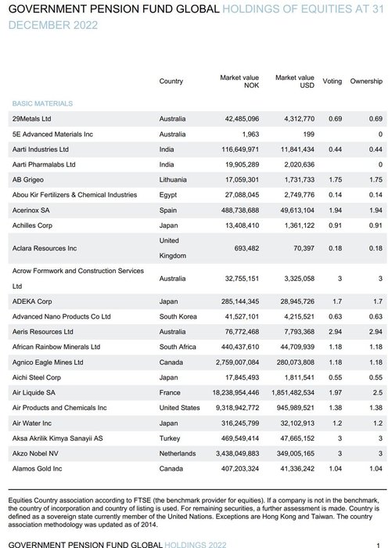Click the 29Metals Ltd row name
Viewport: 392px width, 548px height.
tap(31, 119)
